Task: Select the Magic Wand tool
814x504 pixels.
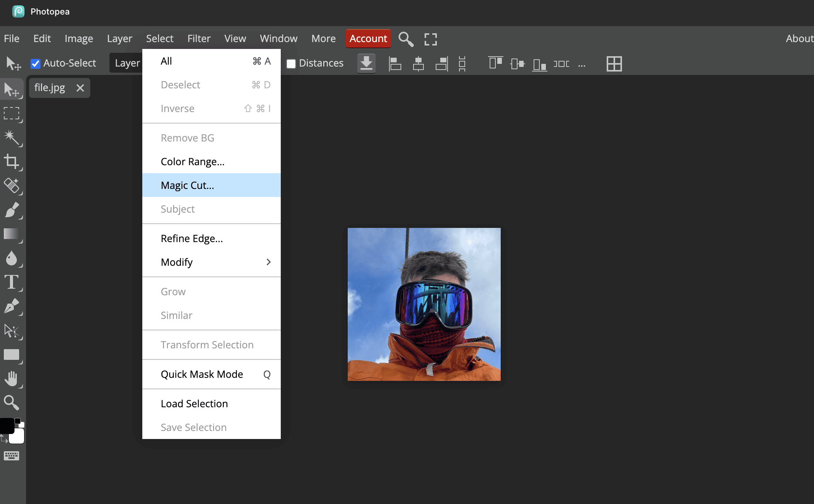Action: (x=11, y=138)
